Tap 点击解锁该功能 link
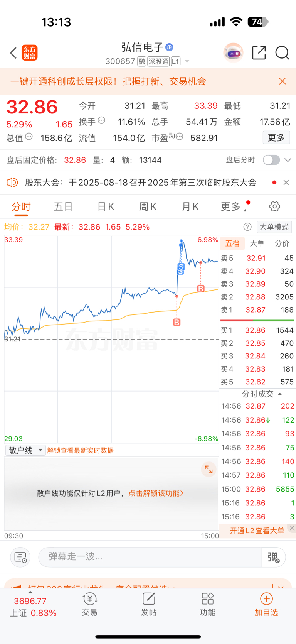Viewport: 296px width, 644px height. pos(156,493)
